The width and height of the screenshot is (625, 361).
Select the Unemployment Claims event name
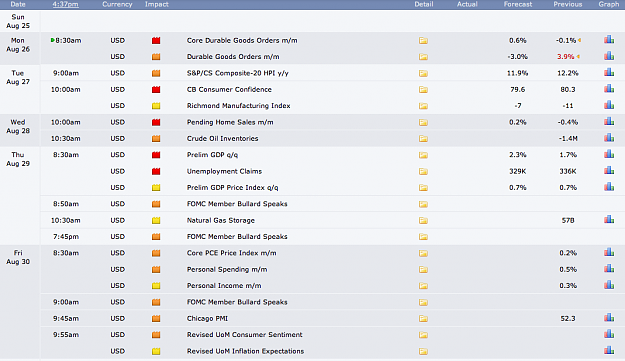point(224,171)
